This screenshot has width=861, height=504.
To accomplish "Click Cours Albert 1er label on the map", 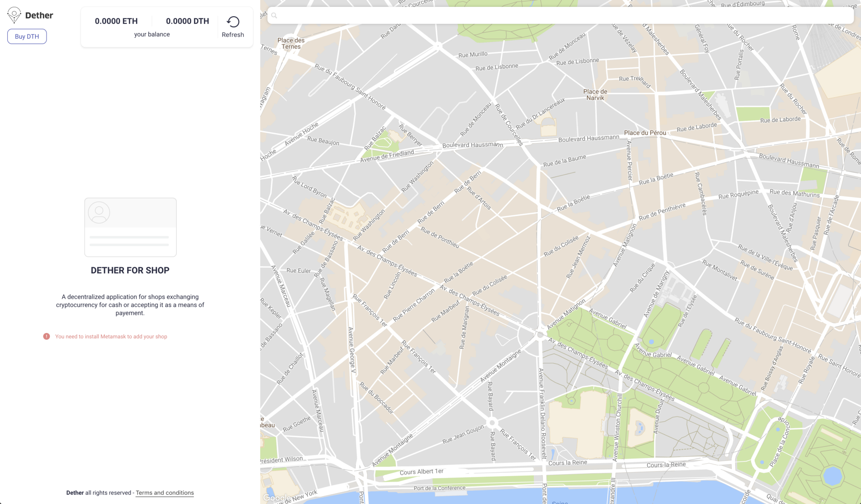I will tap(422, 472).
